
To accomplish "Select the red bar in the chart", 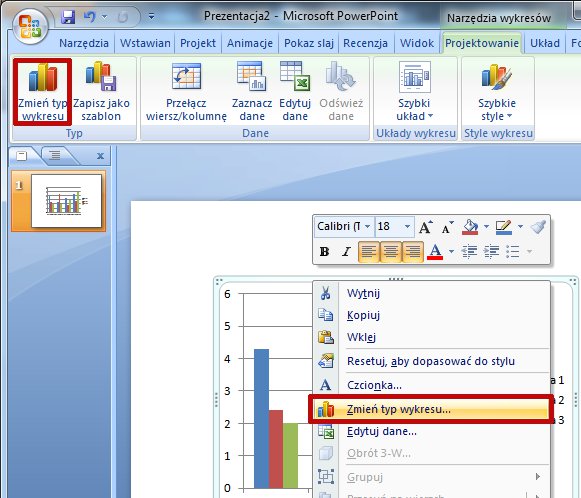I will click(276, 449).
